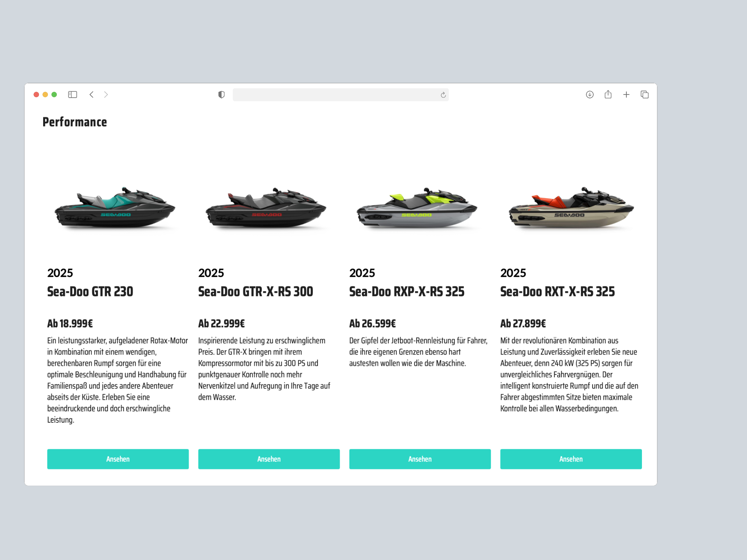Select the beige RXT-X-RS 325 image
Screen dimensions: 747x560
571,208
